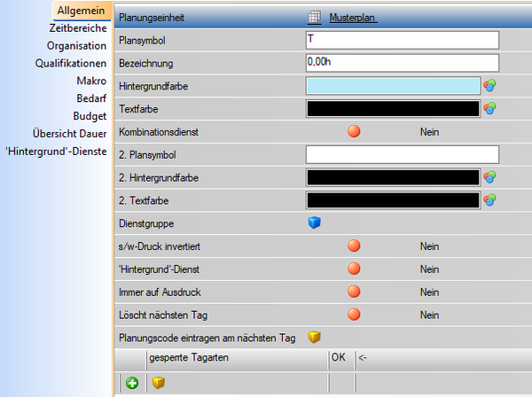The width and height of the screenshot is (532, 397).
Task: Toggle Immer auf Ausdruck option
Action: [x=355, y=292]
